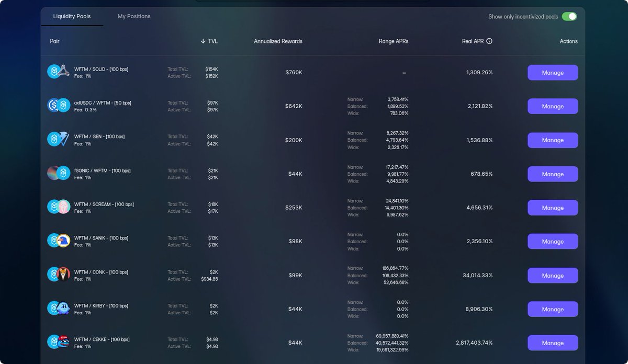Select WFTM / GEN - [100 bps] pair name
The height and width of the screenshot is (364, 628).
tap(99, 136)
